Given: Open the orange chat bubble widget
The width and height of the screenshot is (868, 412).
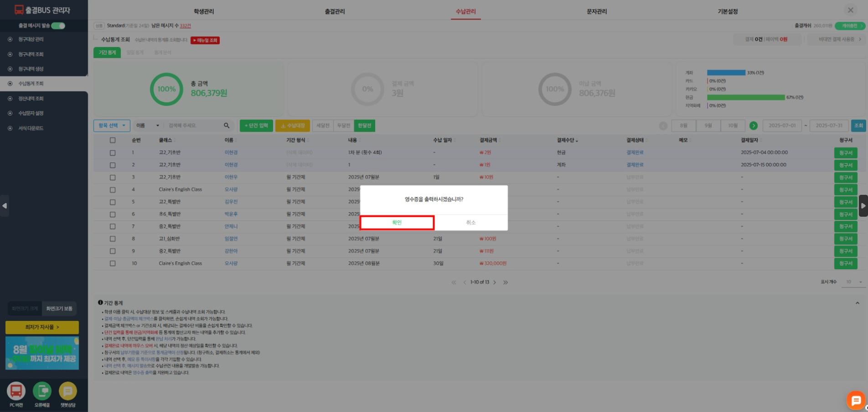Looking at the screenshot, I should pyautogui.click(x=856, y=400).
